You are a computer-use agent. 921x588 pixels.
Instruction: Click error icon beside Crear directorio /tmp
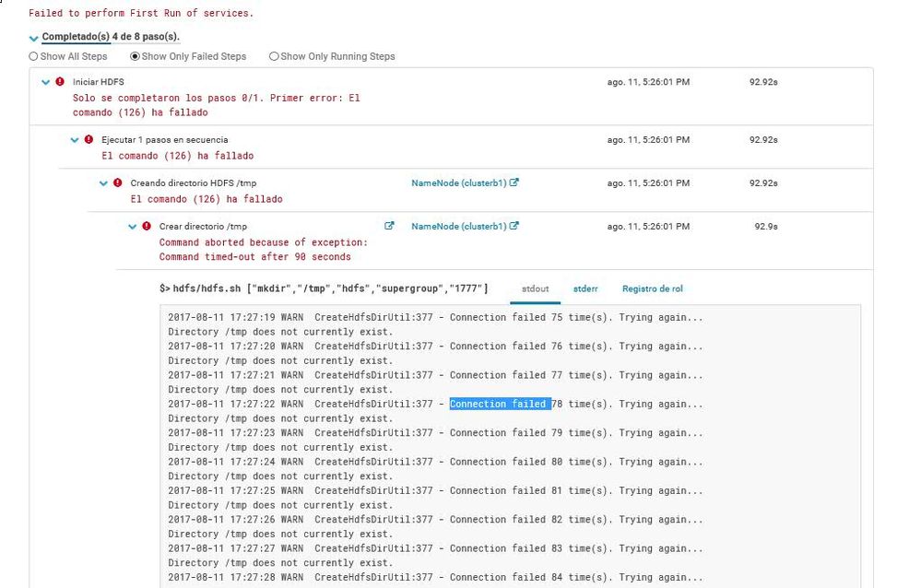[147, 226]
